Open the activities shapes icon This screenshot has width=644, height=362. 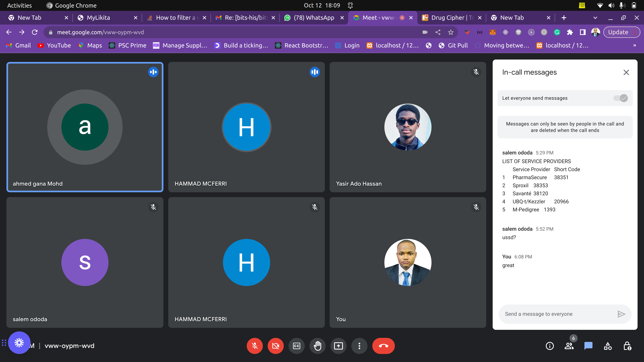pyautogui.click(x=608, y=346)
